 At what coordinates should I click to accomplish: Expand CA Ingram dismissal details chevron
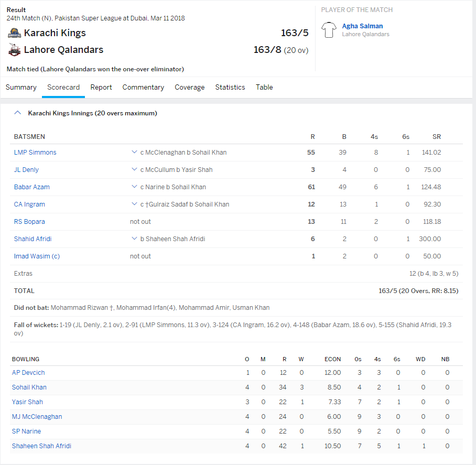click(134, 204)
